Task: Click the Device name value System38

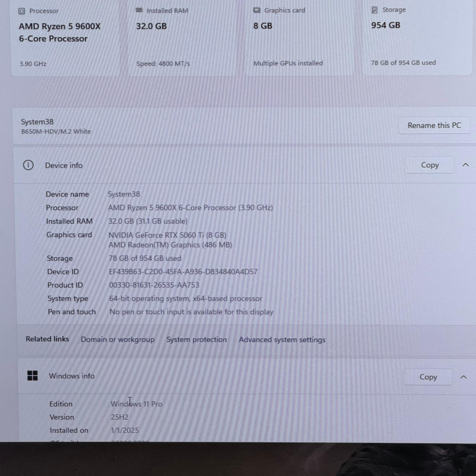Action: [x=124, y=194]
